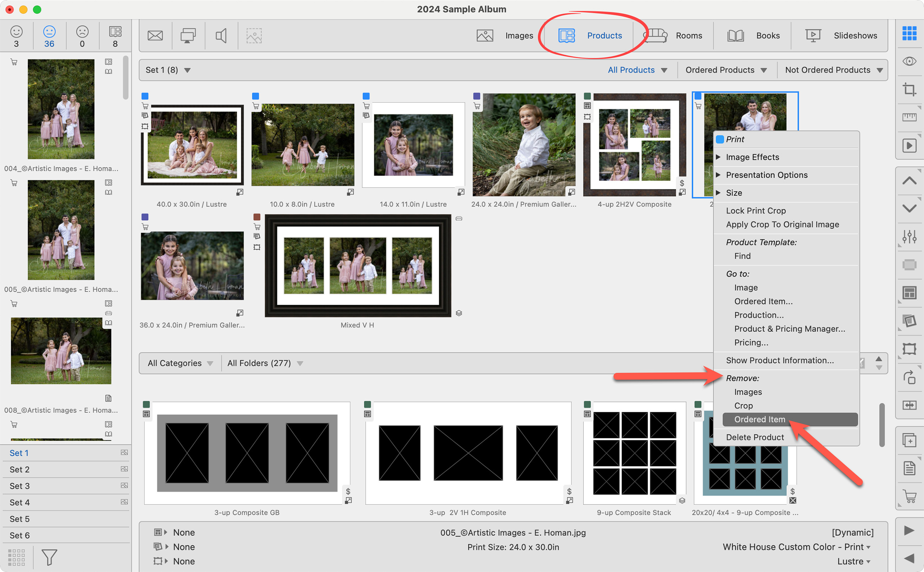Screen dimensions: 924x572
Task: Expand the Image Effects submenu
Action: pos(752,157)
